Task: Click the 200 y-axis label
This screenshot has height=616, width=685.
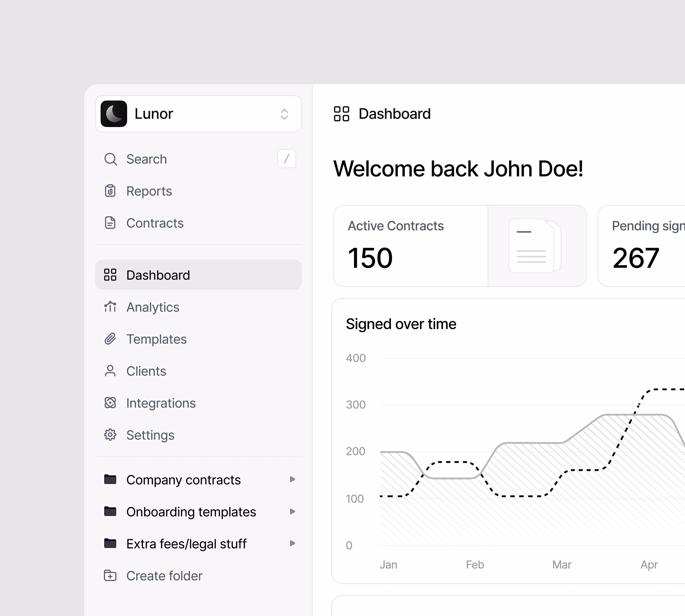Action: (x=356, y=451)
